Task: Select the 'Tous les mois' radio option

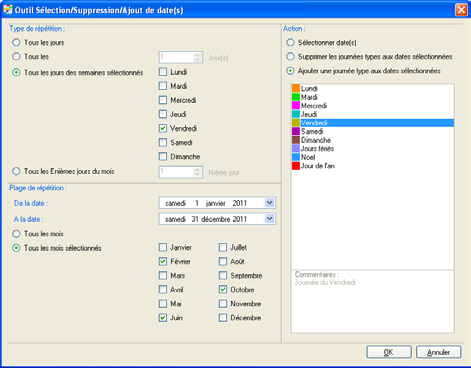Action: (x=16, y=234)
